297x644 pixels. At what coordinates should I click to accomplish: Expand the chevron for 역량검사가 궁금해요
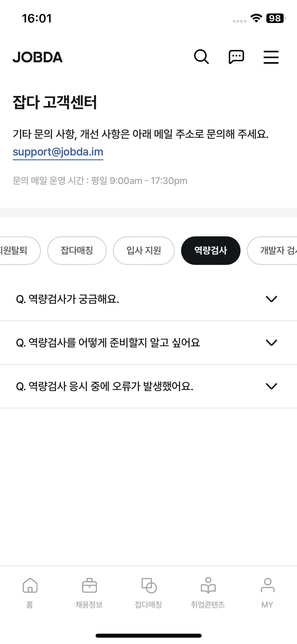pyautogui.click(x=271, y=299)
